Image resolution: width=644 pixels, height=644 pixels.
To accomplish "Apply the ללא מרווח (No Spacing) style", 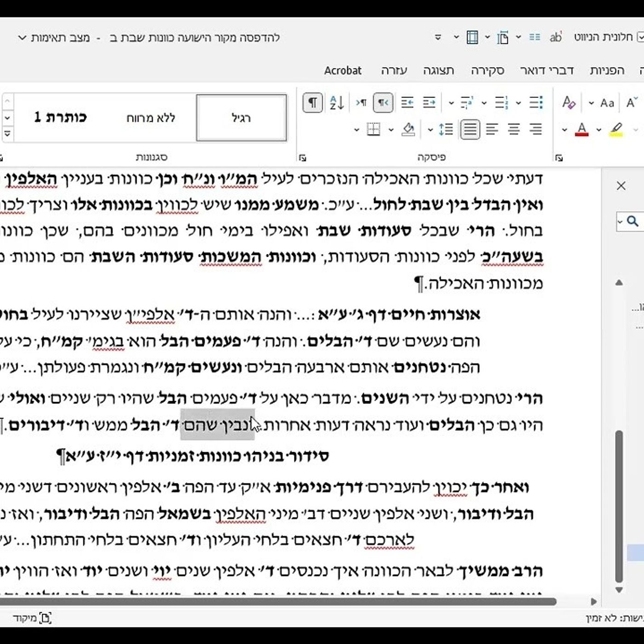I will click(151, 118).
